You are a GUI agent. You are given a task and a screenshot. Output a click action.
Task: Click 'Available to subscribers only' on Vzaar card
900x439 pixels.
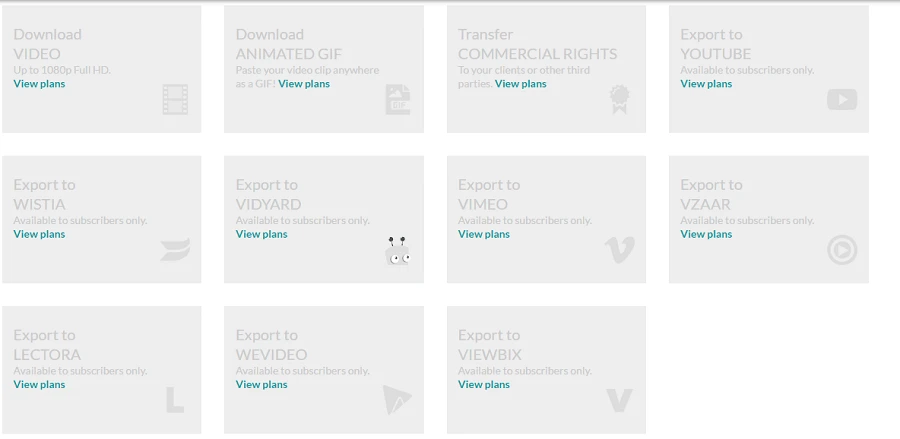[747, 220]
